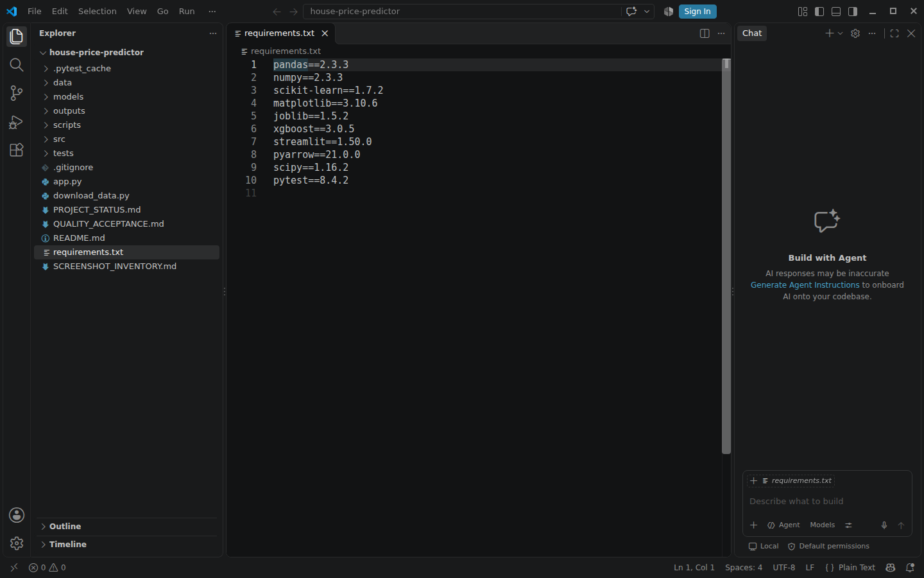Customize layout from title bar icon

803,12
